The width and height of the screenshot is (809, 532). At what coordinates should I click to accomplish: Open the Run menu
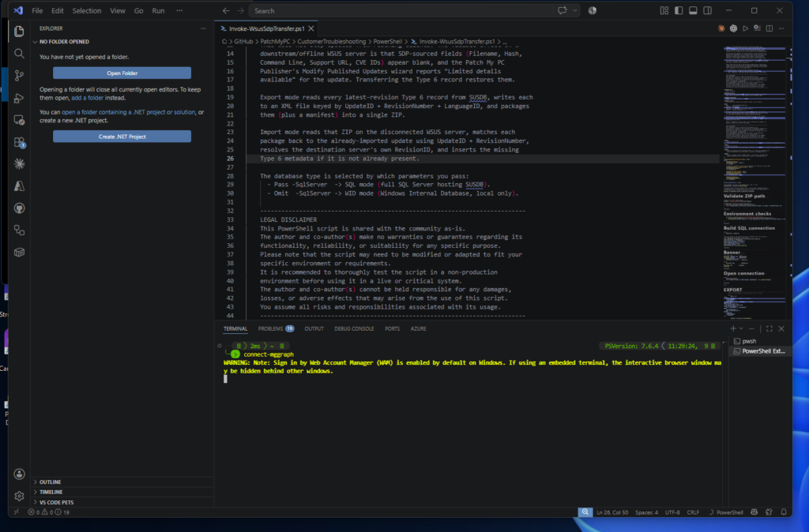point(158,10)
